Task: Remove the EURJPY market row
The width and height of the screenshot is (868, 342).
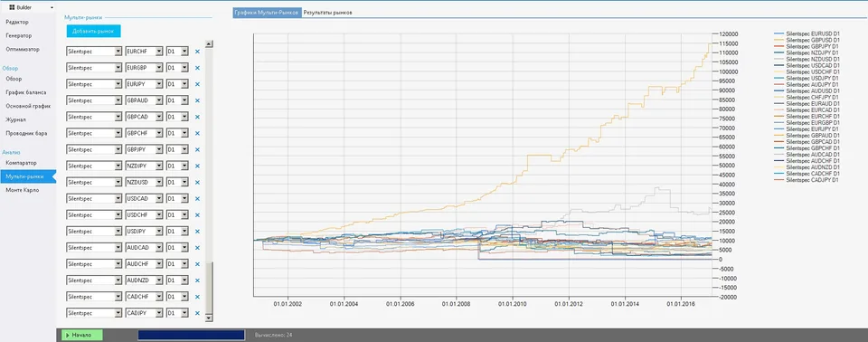Action: tap(197, 84)
